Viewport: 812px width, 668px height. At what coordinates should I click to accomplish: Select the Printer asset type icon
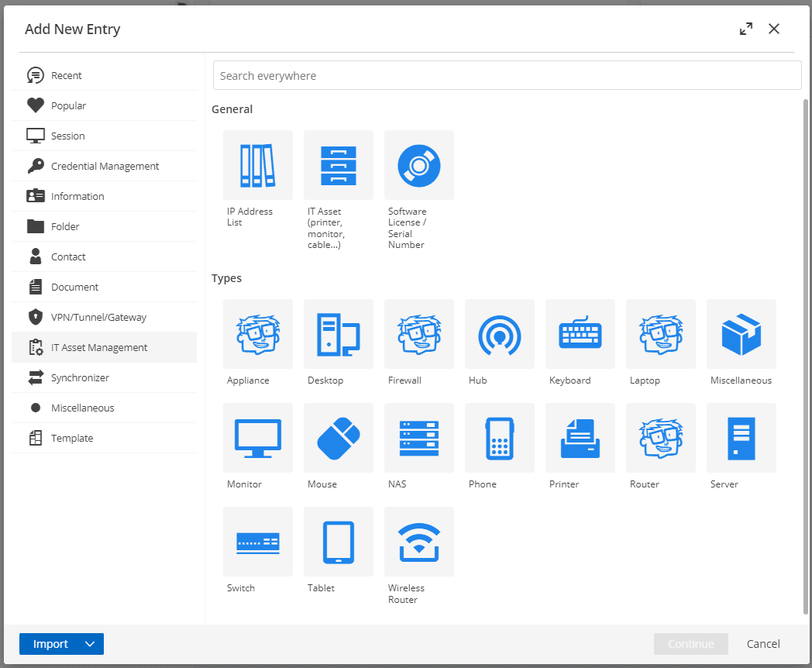(580, 438)
